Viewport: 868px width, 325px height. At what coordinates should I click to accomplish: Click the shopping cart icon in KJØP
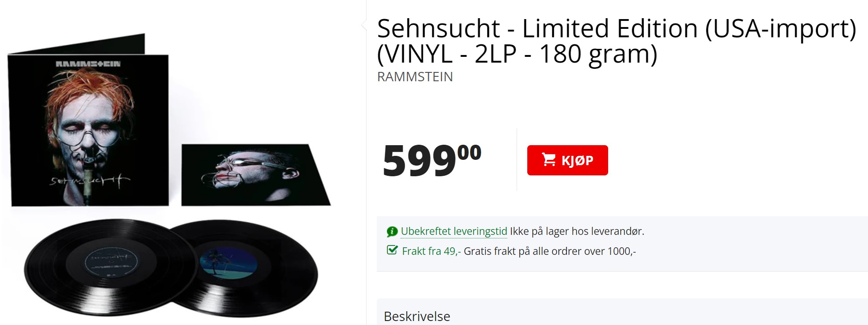549,159
